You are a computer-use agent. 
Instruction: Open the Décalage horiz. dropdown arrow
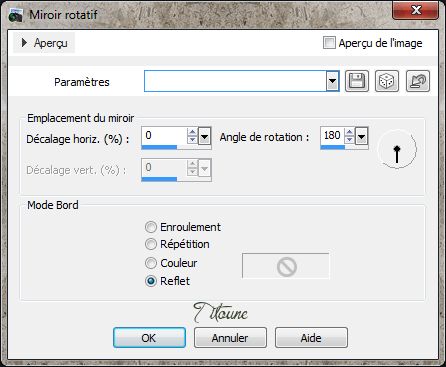point(204,136)
